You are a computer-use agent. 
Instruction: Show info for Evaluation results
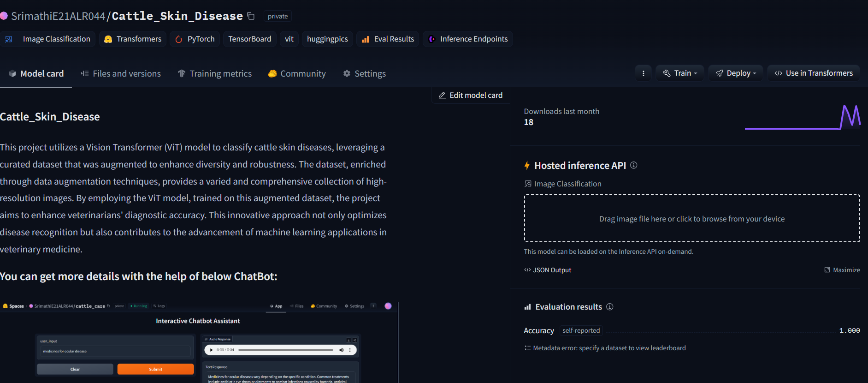click(x=610, y=307)
